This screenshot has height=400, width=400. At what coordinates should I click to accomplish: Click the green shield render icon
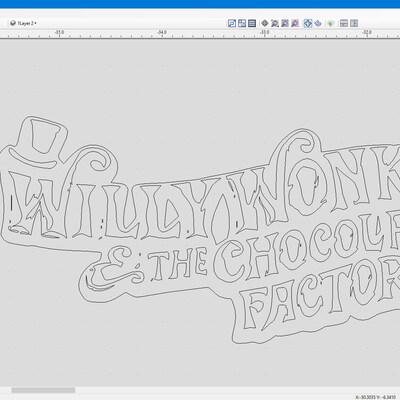click(x=331, y=23)
